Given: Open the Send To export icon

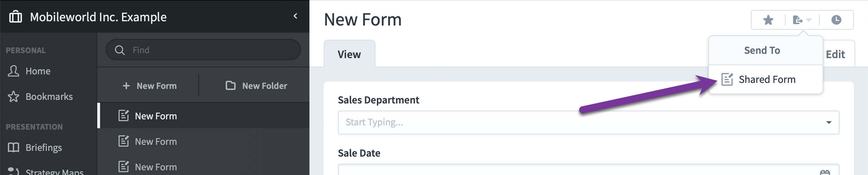Looking at the screenshot, I should (802, 20).
